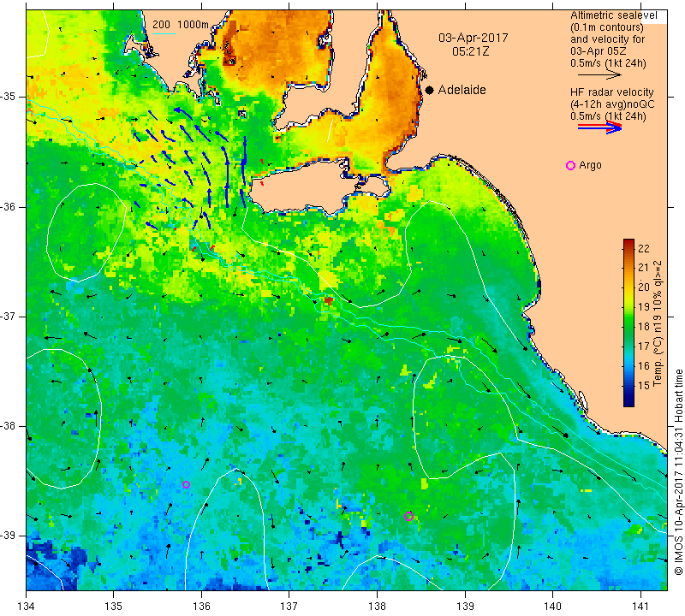The image size is (685, 616).
Task: Click the longitude axis label '141'
Action: (x=640, y=607)
